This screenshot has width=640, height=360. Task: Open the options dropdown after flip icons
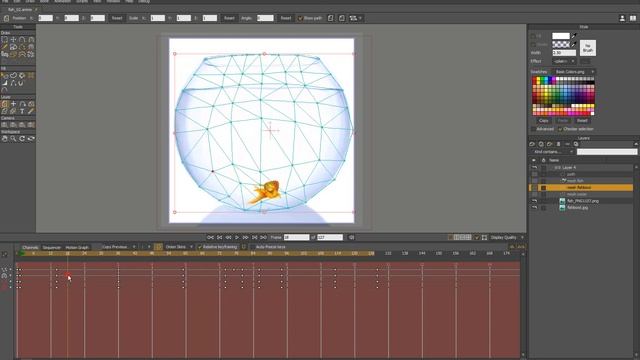[x=356, y=18]
